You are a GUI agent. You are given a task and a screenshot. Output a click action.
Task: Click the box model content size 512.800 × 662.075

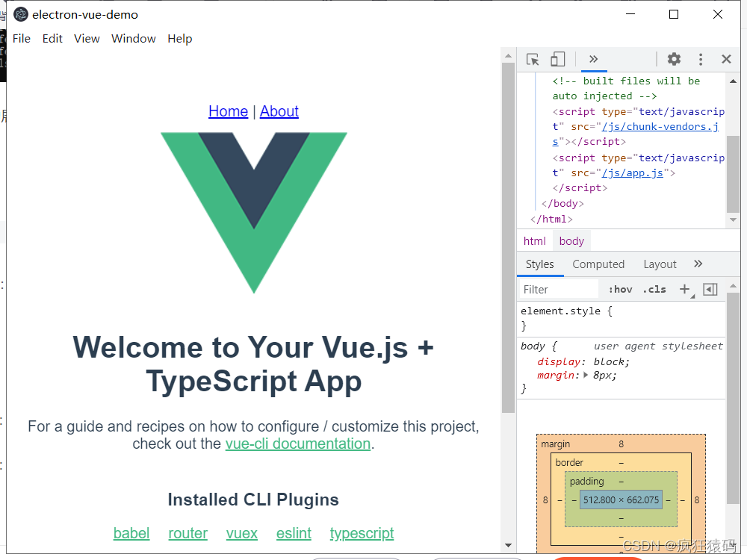click(x=621, y=500)
